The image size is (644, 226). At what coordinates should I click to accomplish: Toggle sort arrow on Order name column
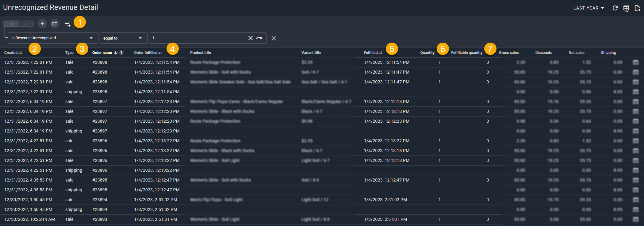coord(116,53)
